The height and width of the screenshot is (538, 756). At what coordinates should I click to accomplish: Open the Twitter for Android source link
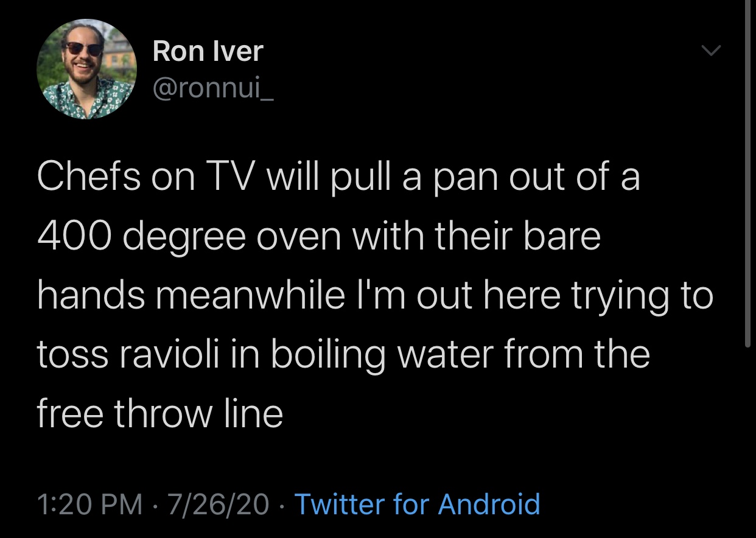417,504
